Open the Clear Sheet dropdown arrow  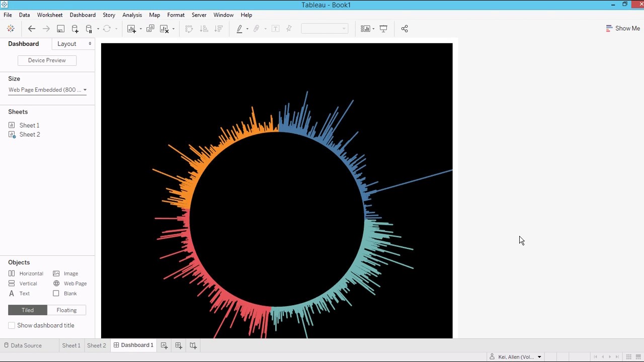173,29
